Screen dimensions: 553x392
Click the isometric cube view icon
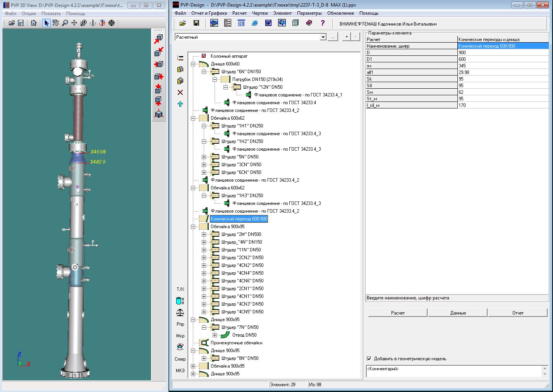[x=159, y=114]
